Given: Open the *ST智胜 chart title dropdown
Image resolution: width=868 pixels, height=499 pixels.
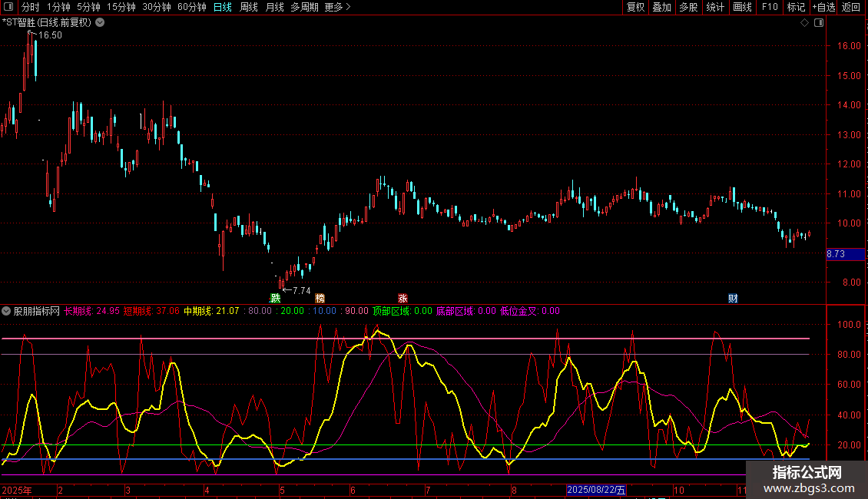Looking at the screenshot, I should [101, 23].
